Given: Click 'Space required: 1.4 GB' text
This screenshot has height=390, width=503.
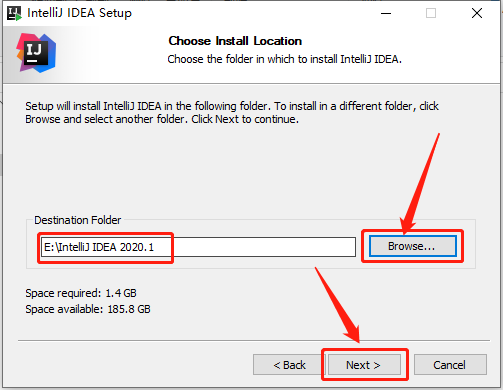Looking at the screenshot, I should 81,293.
